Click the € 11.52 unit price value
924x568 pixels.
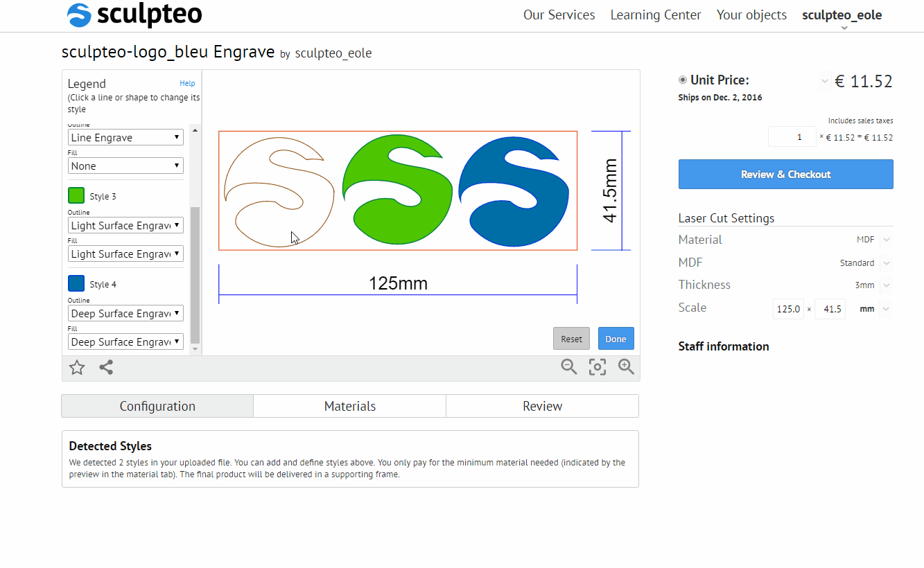(864, 81)
